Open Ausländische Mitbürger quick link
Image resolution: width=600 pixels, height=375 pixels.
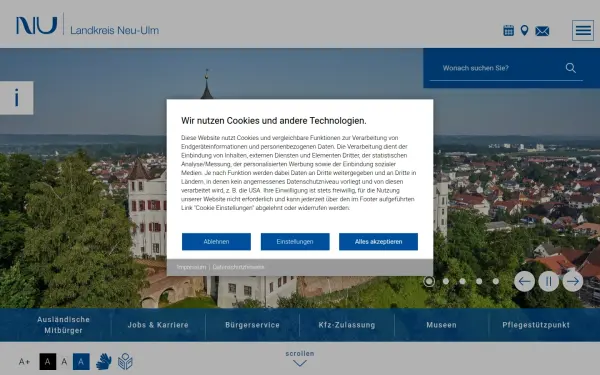(64, 325)
